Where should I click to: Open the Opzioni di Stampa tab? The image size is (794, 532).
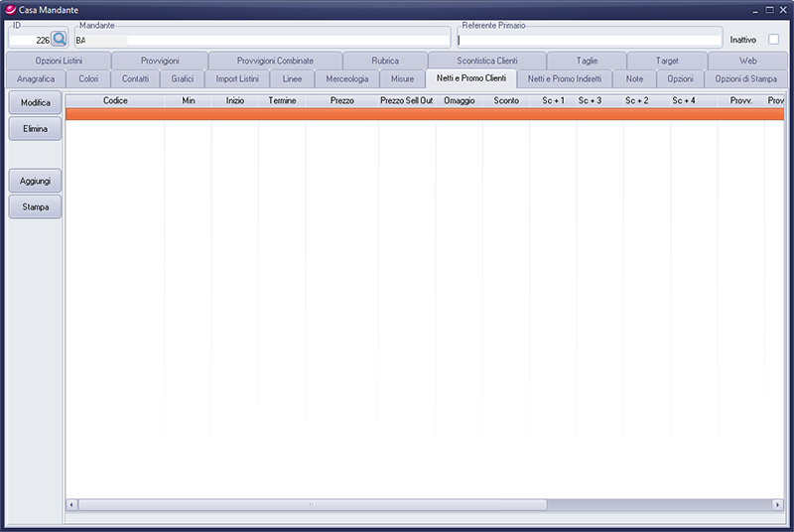[746, 78]
